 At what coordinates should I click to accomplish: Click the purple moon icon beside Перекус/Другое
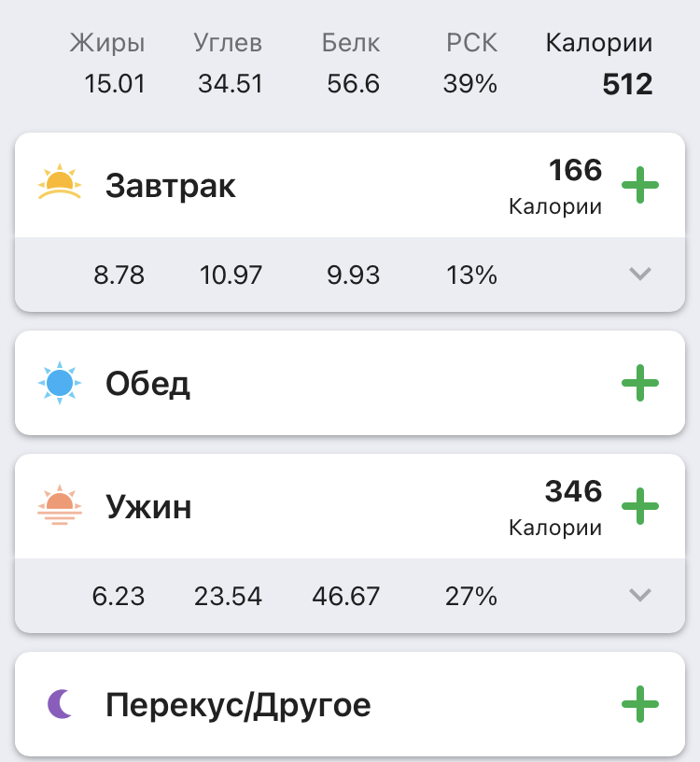point(59,704)
